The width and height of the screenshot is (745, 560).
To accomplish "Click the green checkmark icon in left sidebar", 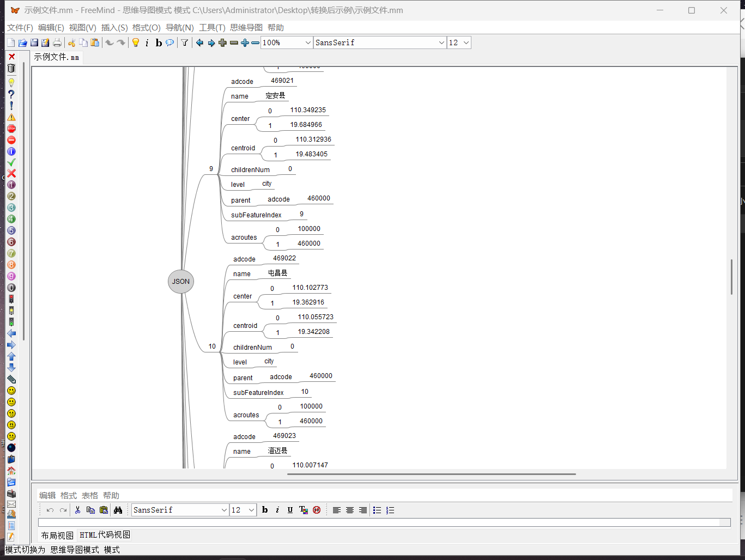I will pyautogui.click(x=11, y=162).
